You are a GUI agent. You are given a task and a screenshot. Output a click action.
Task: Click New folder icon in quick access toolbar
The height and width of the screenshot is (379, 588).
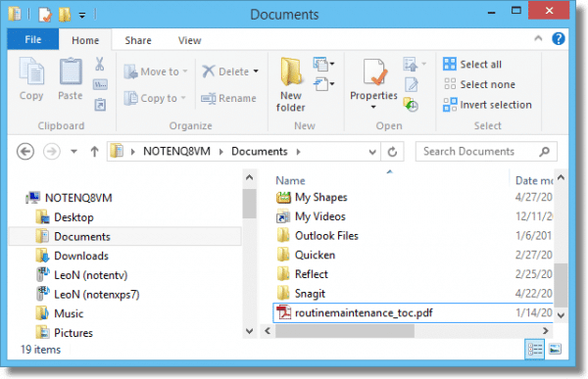click(65, 15)
